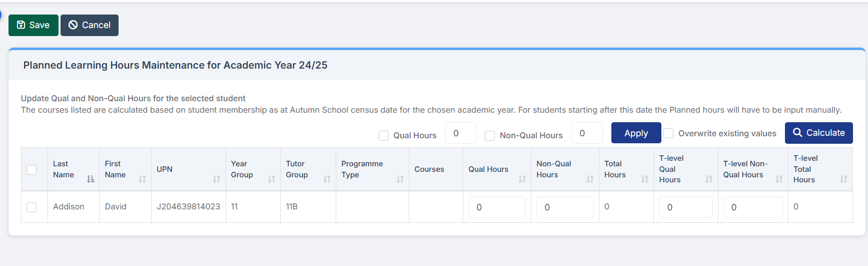Click First Name sort arrows icon
868x266 pixels.
pos(142,179)
